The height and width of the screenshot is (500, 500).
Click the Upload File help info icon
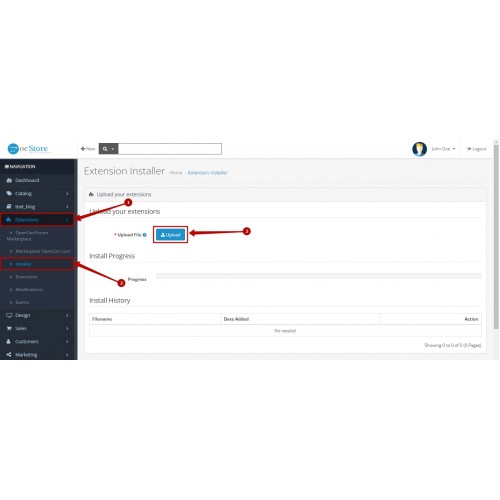[145, 235]
